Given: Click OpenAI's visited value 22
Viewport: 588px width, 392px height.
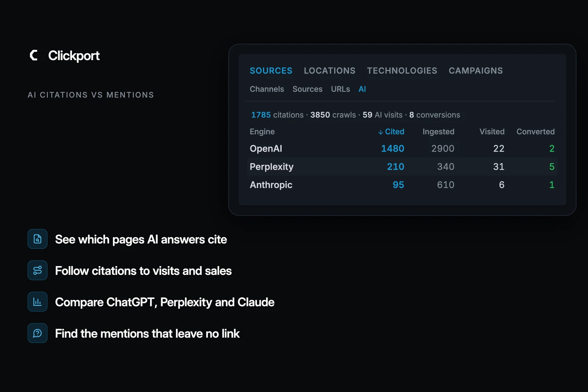Looking at the screenshot, I should click(499, 149).
